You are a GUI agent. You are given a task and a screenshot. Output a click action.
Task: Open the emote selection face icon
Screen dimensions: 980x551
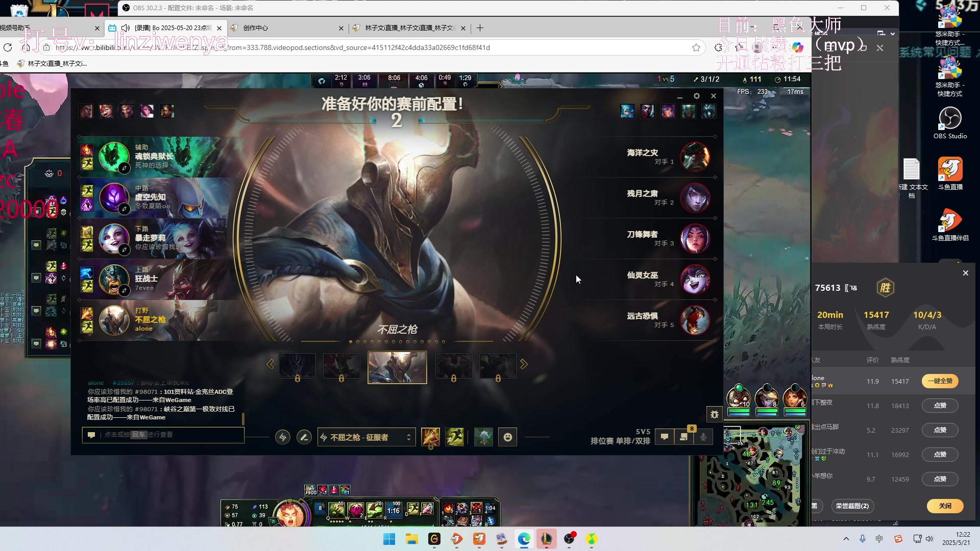click(x=507, y=437)
